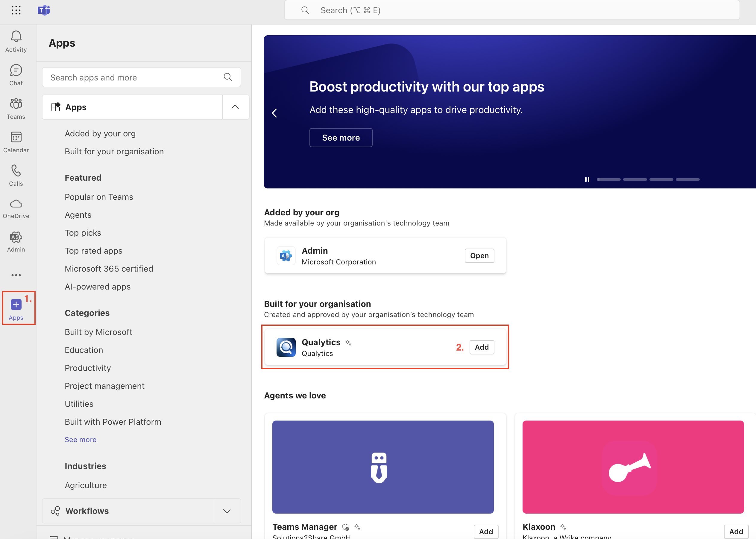Select Top picks

pos(83,233)
